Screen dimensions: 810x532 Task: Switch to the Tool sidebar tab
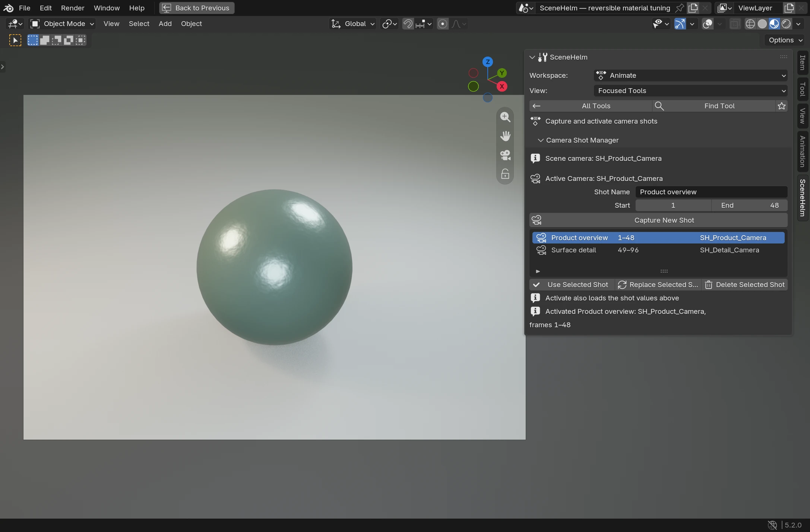point(803,89)
